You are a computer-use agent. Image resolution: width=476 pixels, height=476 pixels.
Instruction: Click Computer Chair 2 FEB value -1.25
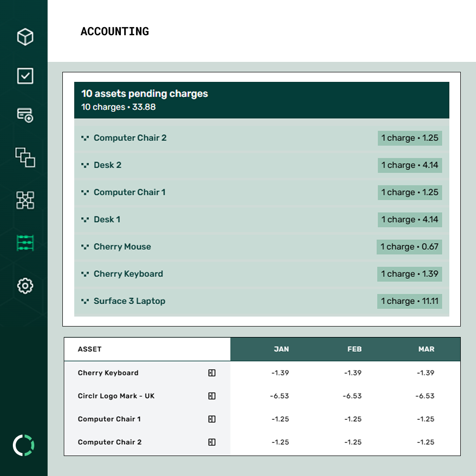click(x=353, y=442)
